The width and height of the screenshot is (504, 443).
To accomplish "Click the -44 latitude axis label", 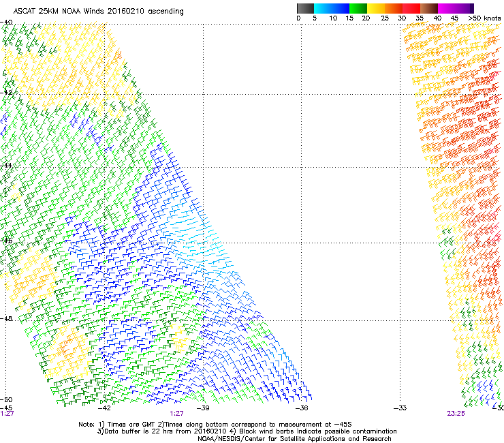I will pos(6,166).
